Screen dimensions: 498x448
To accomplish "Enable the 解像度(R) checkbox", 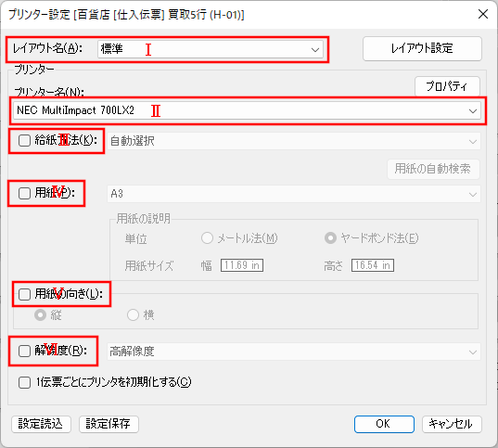I will coord(24,352).
